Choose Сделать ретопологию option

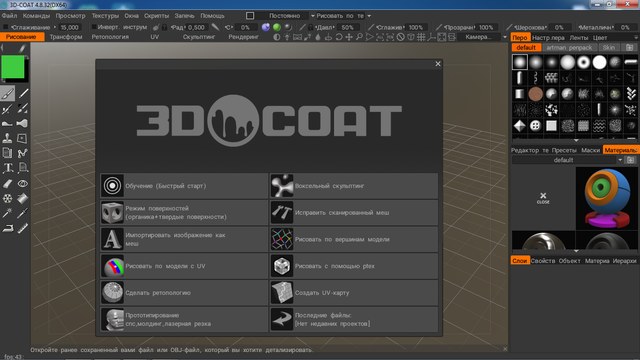184,293
